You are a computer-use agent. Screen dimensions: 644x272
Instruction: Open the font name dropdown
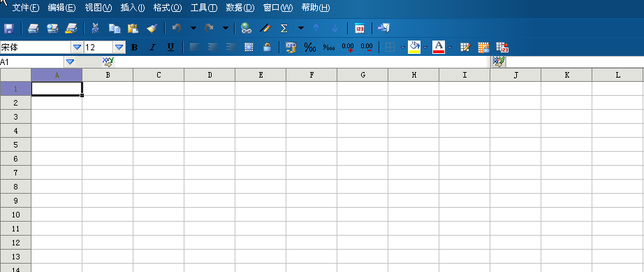pos(77,48)
